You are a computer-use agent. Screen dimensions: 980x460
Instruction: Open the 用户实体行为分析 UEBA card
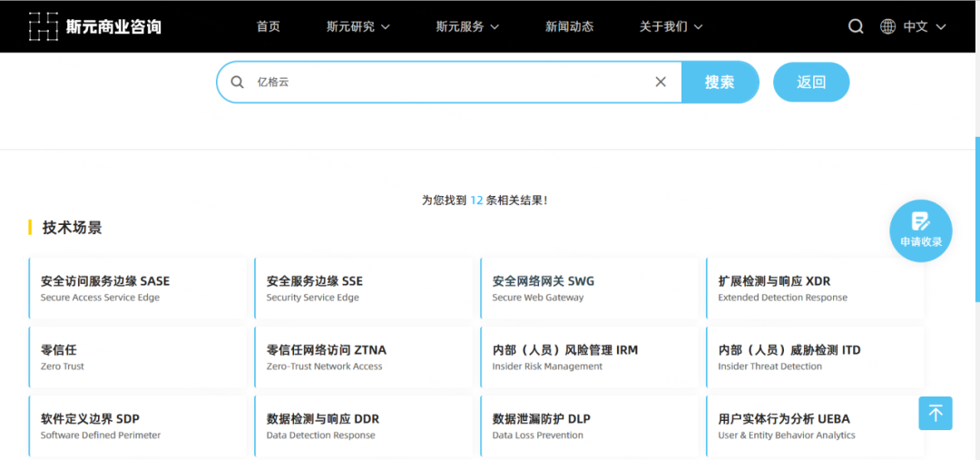point(815,426)
